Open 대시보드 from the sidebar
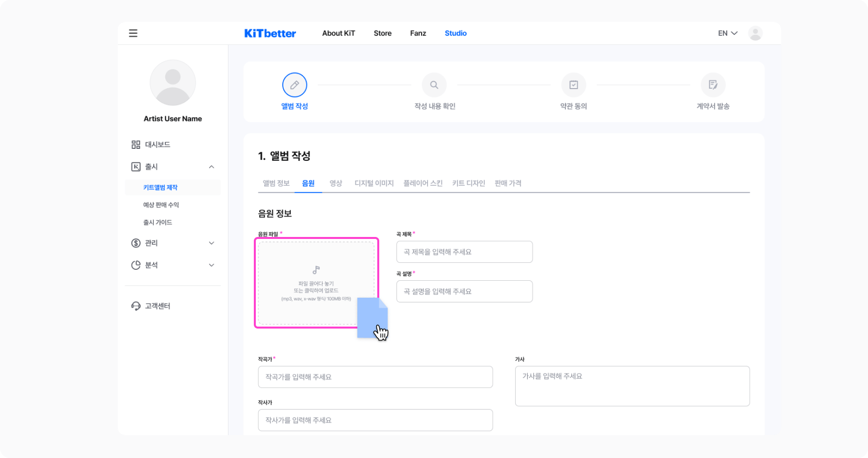Image resolution: width=868 pixels, height=458 pixels. pos(157,144)
